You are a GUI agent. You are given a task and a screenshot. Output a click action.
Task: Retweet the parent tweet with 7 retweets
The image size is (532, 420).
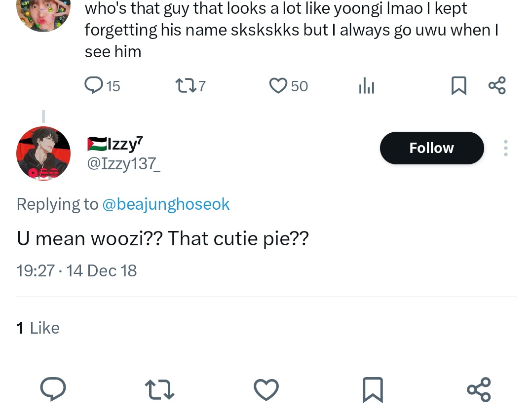[190, 85]
